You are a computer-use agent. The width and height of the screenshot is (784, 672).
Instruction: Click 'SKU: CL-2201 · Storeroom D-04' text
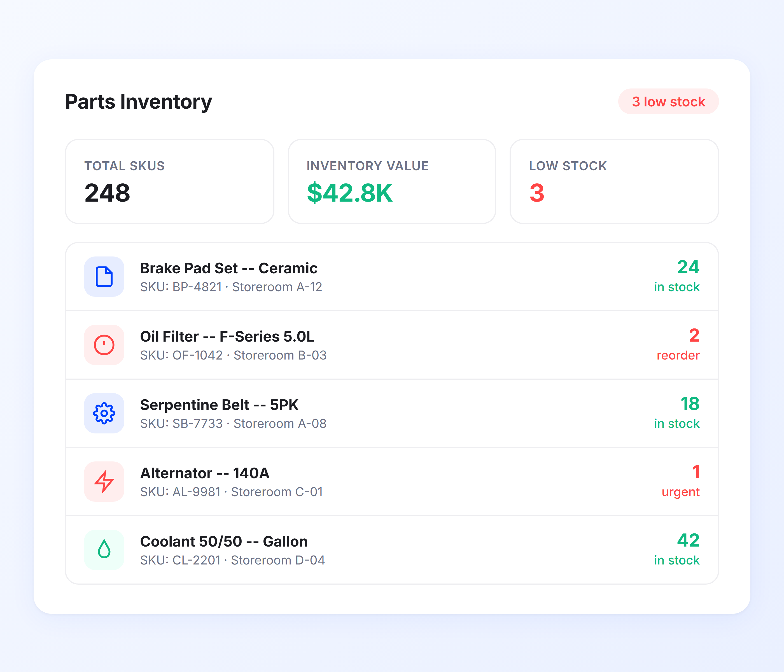(x=232, y=560)
